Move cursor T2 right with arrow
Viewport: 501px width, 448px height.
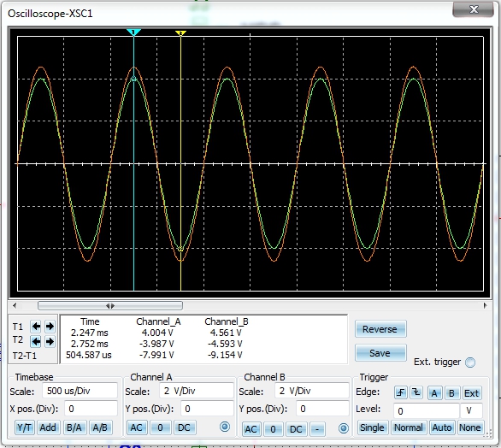50,342
